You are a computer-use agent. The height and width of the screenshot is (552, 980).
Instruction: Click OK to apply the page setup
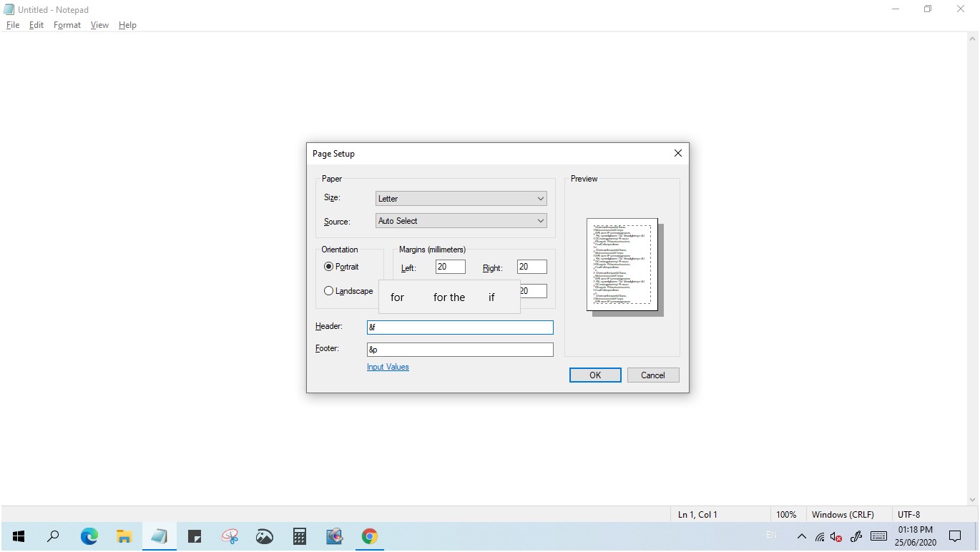[594, 375]
